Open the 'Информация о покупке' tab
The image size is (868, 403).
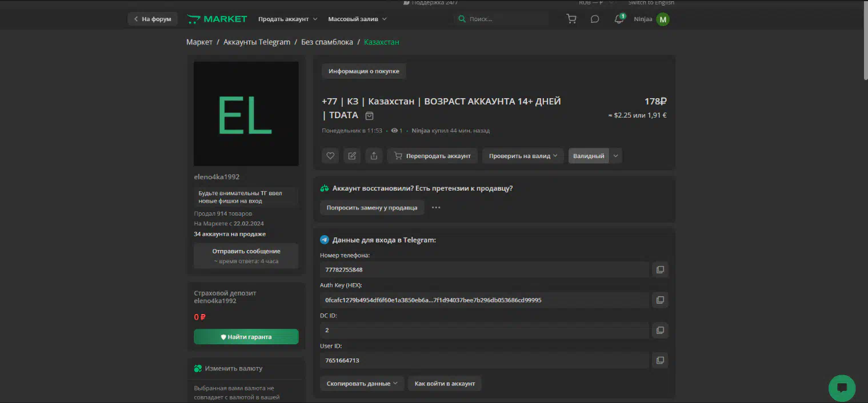364,71
